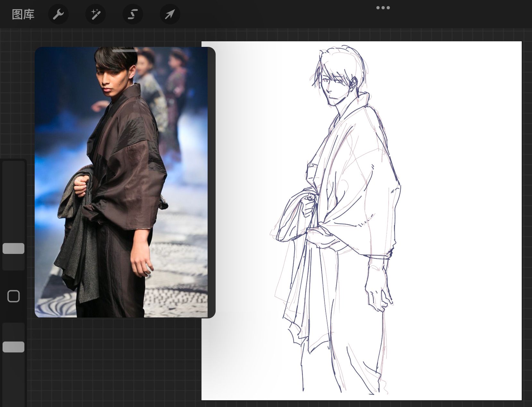Open the 图库 gallery
The image size is (532, 407).
point(23,14)
